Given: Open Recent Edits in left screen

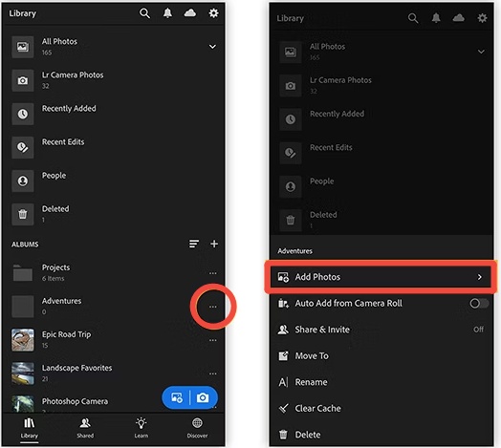Looking at the screenshot, I should coord(114,147).
